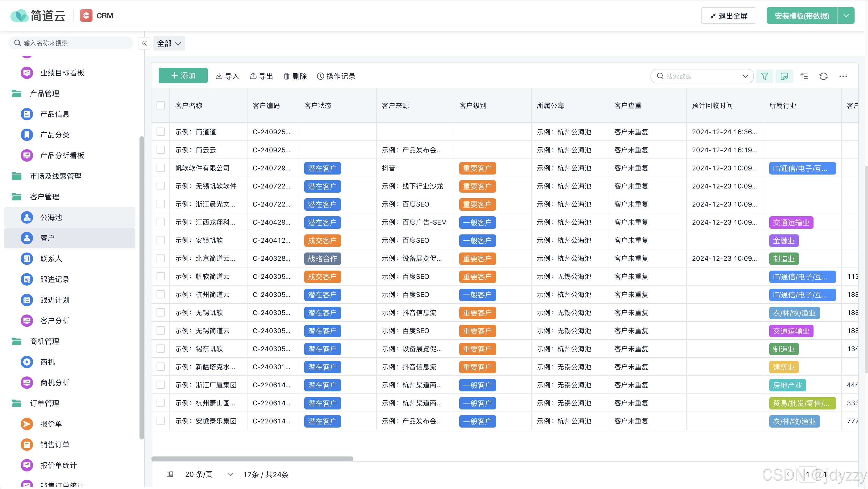Click the 报价单 orange sidebar icon
Viewport: 868px width, 489px height.
[27, 424]
